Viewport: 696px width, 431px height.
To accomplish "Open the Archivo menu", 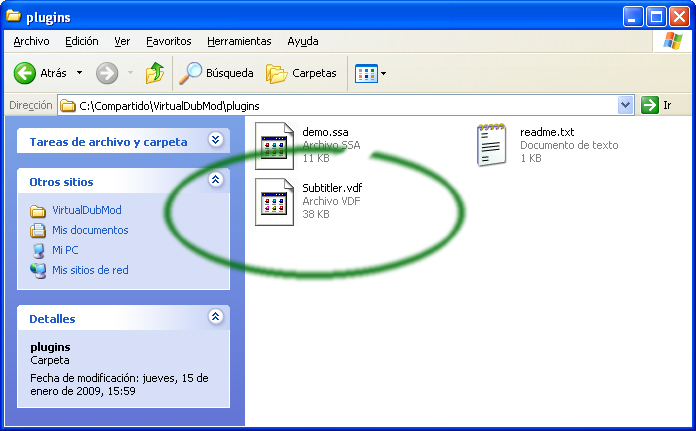I will tap(31, 41).
